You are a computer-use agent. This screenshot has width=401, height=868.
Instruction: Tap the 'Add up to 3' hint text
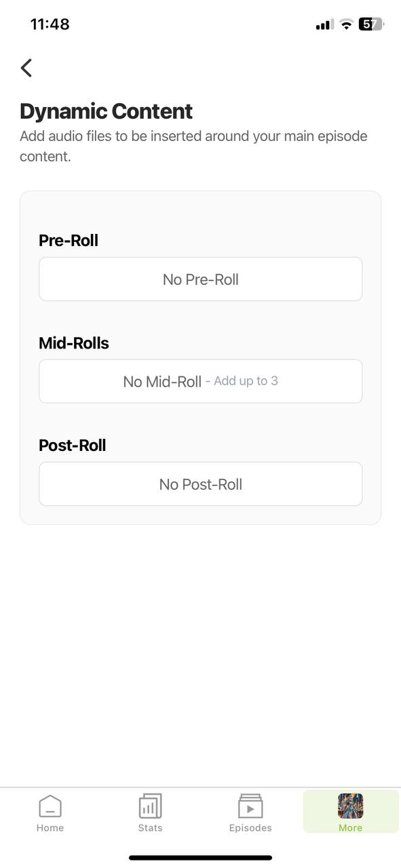[x=246, y=381]
